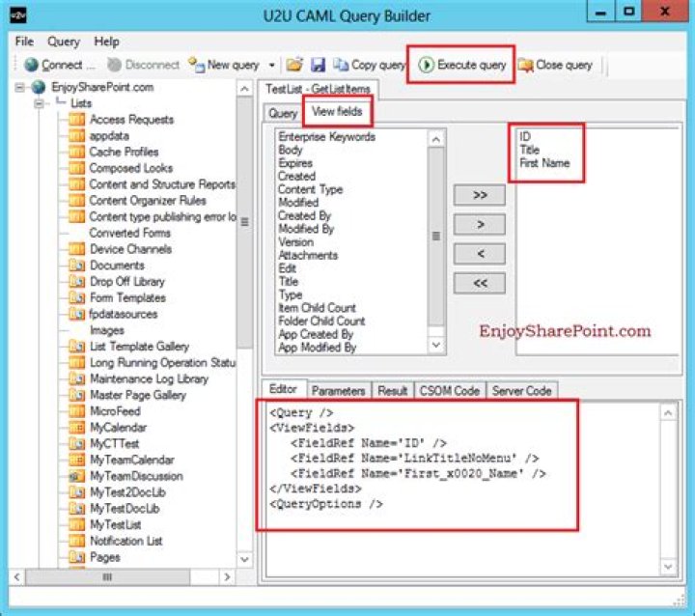Open the Editor tab

coord(283,389)
